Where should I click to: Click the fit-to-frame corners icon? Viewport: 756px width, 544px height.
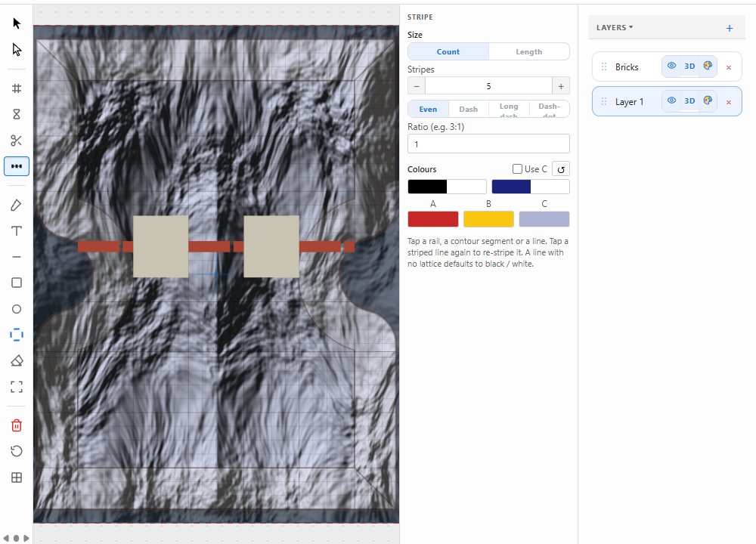coord(17,387)
